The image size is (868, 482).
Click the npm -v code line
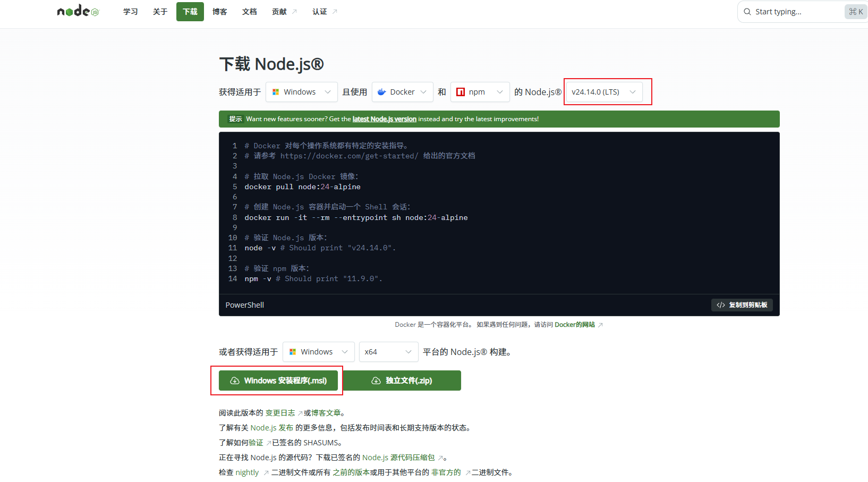[x=313, y=279]
